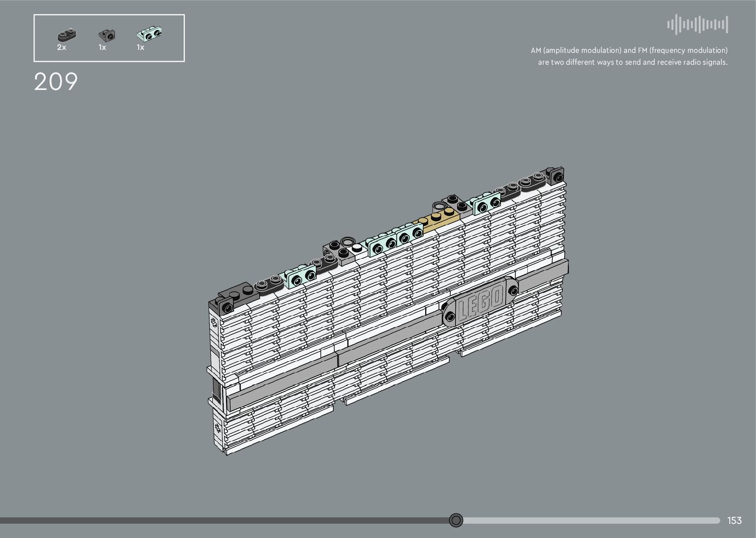Select the dark gray bracket piece in parts list

(107, 35)
